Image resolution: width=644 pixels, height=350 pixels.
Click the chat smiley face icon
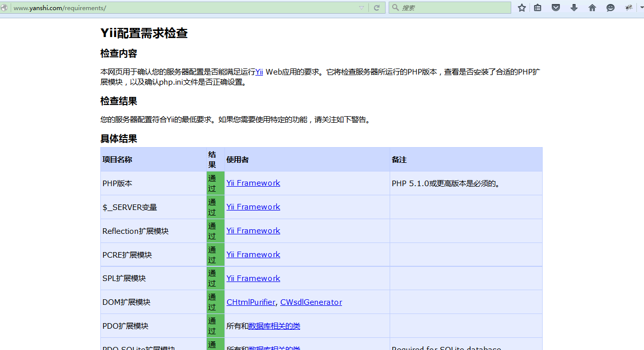611,8
